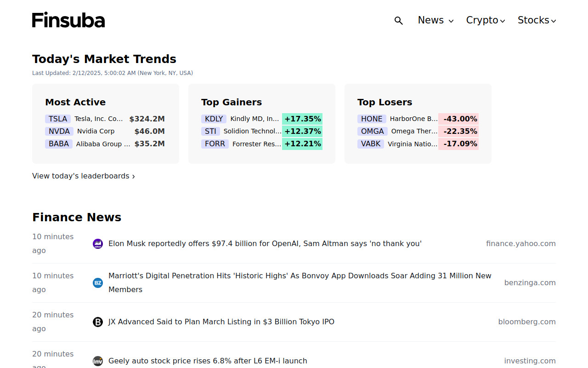Image resolution: width=588 pixels, height=368 pixels.
Task: Select the VABK ticker badge
Action: click(371, 144)
